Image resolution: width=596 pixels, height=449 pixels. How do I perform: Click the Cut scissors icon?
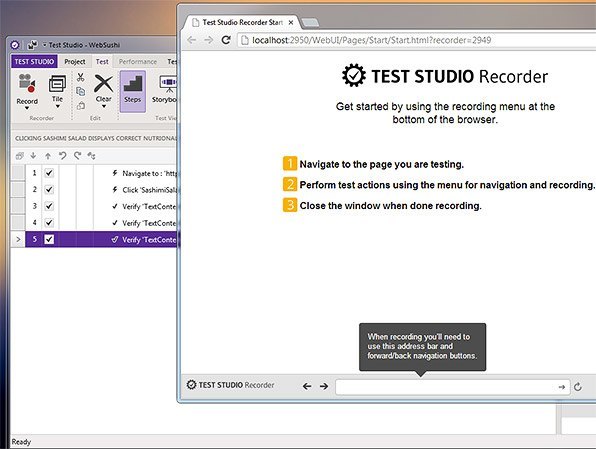point(81,78)
